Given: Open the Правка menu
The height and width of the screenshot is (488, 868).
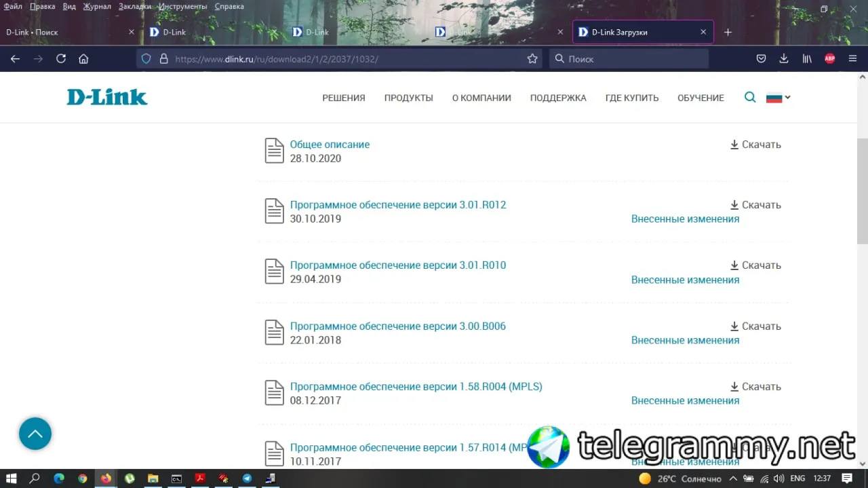Looking at the screenshot, I should coord(42,6).
